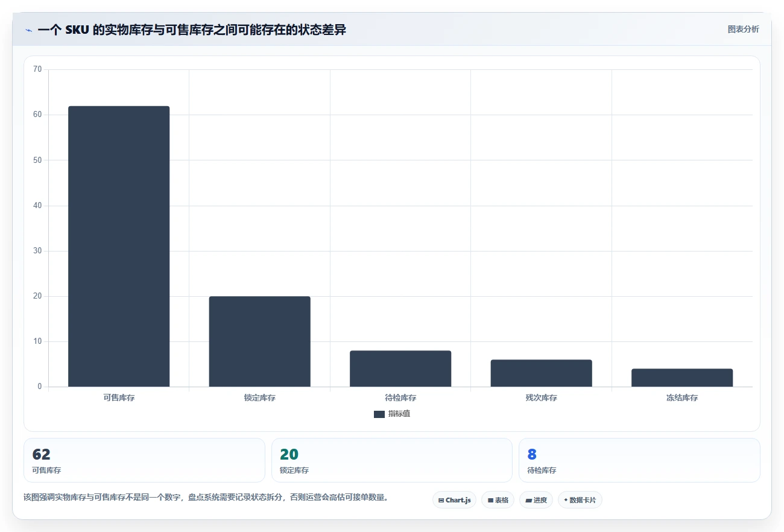Click the 待检库存 bar in the chart
Viewport: 784px width, 532px height.
(x=400, y=369)
